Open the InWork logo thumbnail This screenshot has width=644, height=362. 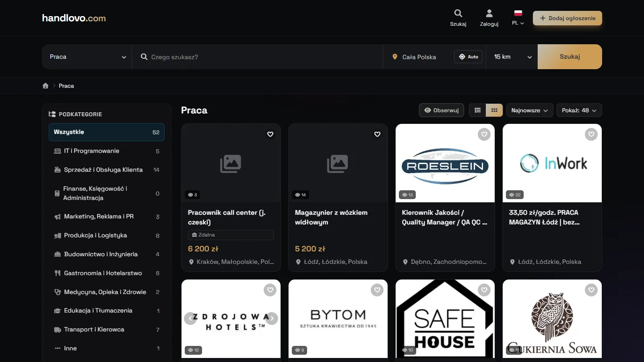tap(552, 163)
